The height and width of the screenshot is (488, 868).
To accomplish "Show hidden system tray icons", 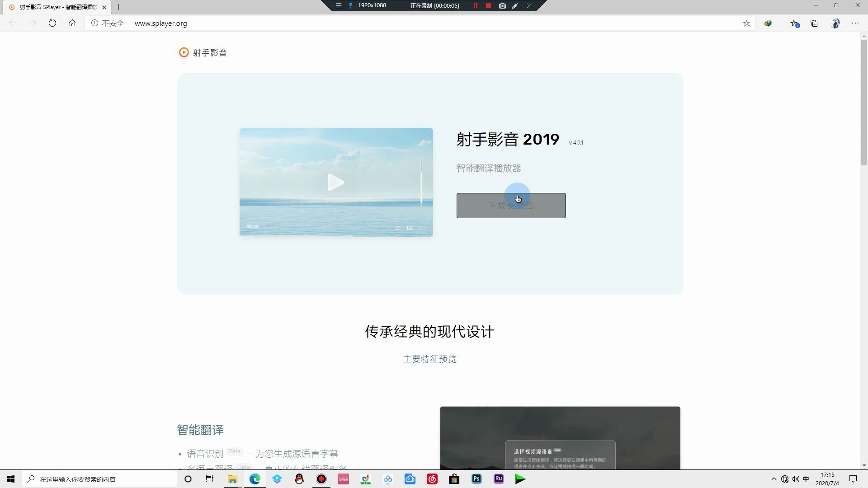I will point(774,479).
